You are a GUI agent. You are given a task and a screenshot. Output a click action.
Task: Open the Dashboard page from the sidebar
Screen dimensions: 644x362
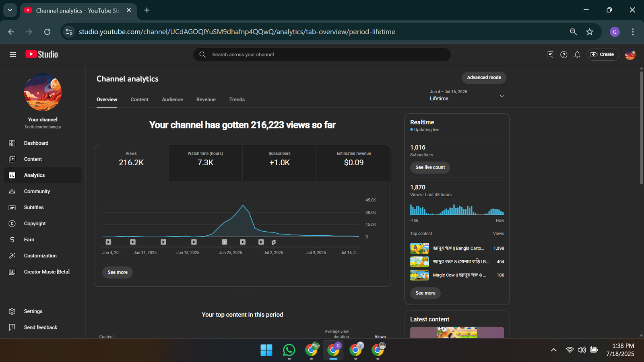pos(43,143)
